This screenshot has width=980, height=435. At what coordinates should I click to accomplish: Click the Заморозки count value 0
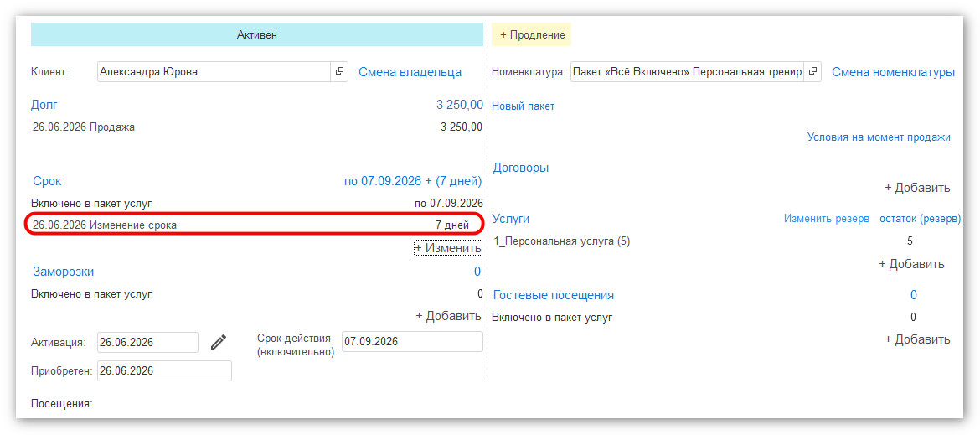tap(477, 272)
